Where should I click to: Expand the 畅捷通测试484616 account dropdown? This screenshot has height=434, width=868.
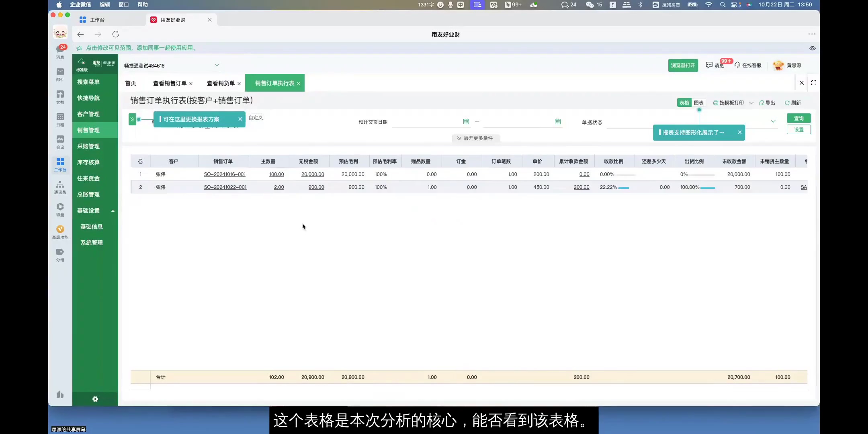217,65
